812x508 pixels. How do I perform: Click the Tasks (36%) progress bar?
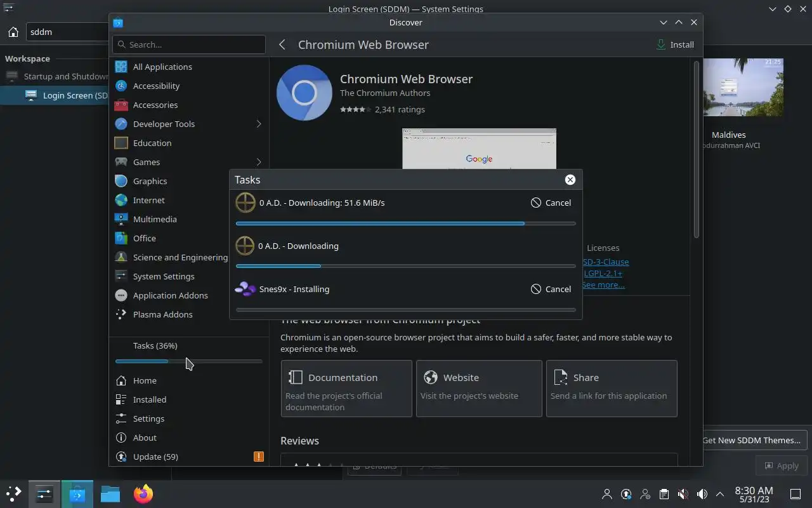(188, 361)
